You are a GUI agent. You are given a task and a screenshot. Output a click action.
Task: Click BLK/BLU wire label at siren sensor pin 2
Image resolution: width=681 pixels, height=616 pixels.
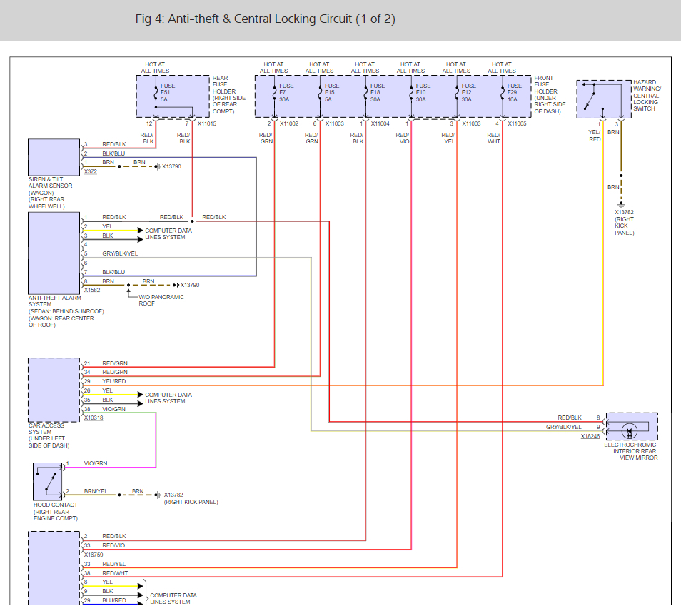pyautogui.click(x=113, y=153)
